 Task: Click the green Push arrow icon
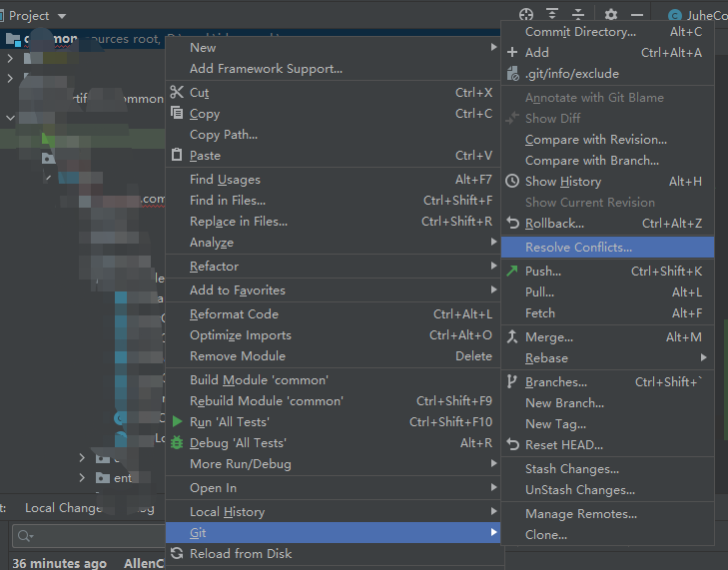512,271
